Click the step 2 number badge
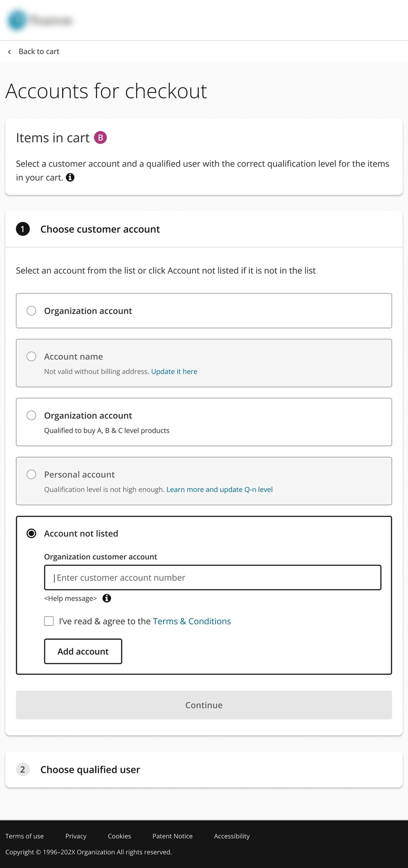 point(23,769)
